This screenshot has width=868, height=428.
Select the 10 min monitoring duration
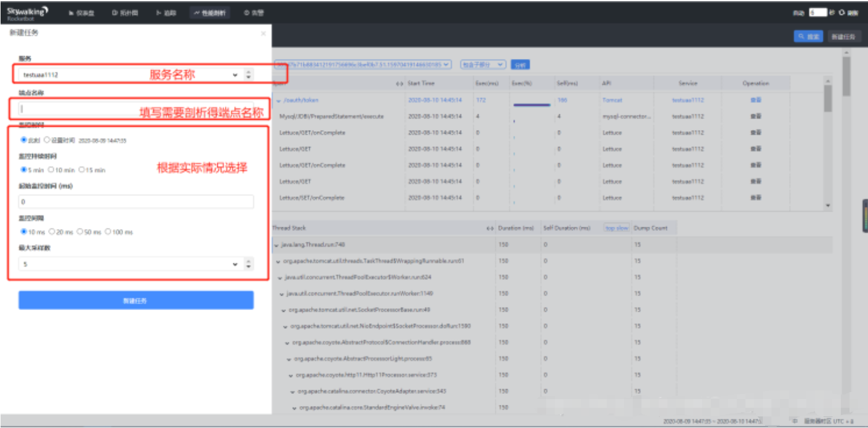[x=51, y=170]
